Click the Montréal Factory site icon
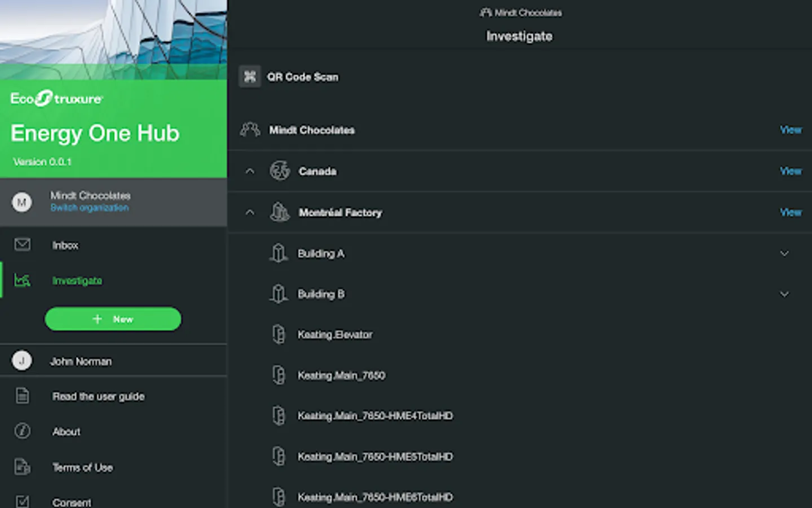The width and height of the screenshot is (812, 508). (x=280, y=212)
